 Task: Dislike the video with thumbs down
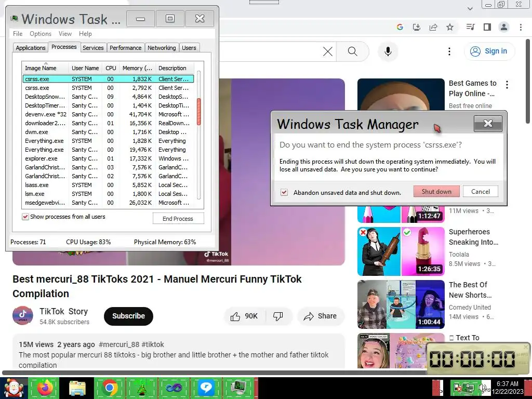pos(278,316)
